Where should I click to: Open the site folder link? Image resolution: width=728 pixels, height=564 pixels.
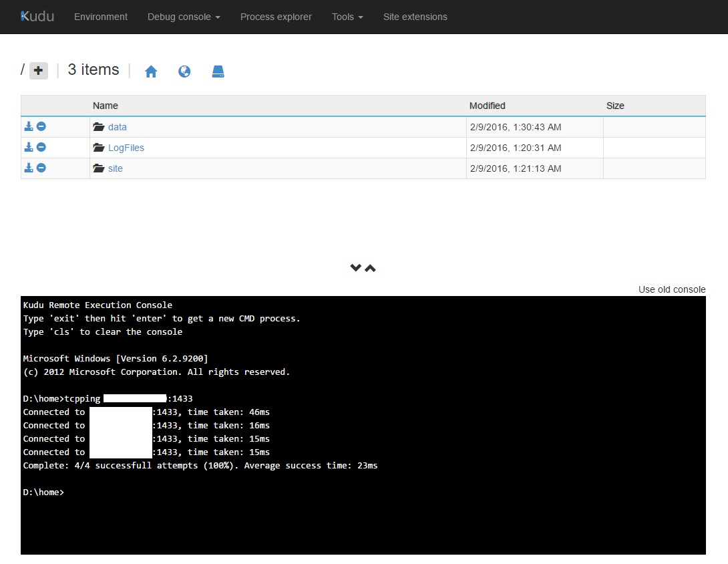[116, 168]
